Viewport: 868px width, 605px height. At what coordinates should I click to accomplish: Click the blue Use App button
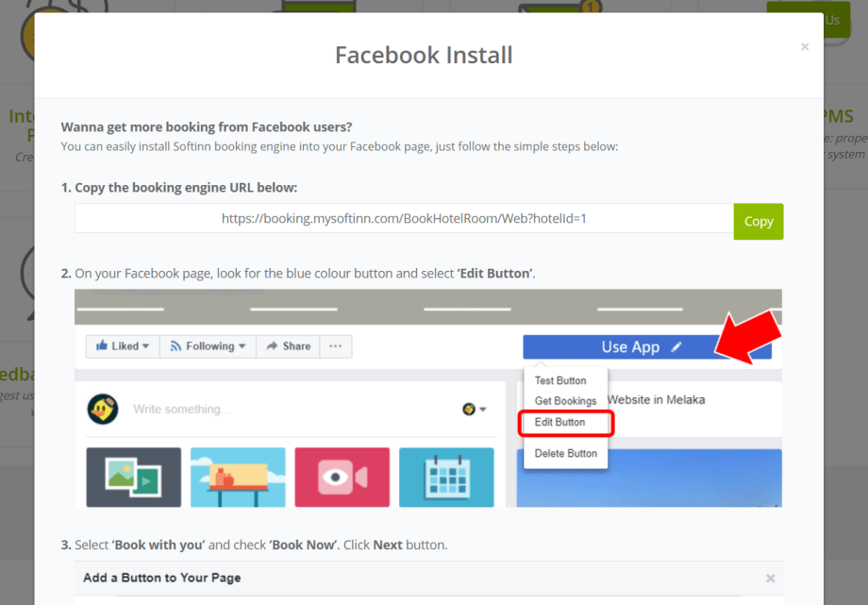click(x=646, y=346)
